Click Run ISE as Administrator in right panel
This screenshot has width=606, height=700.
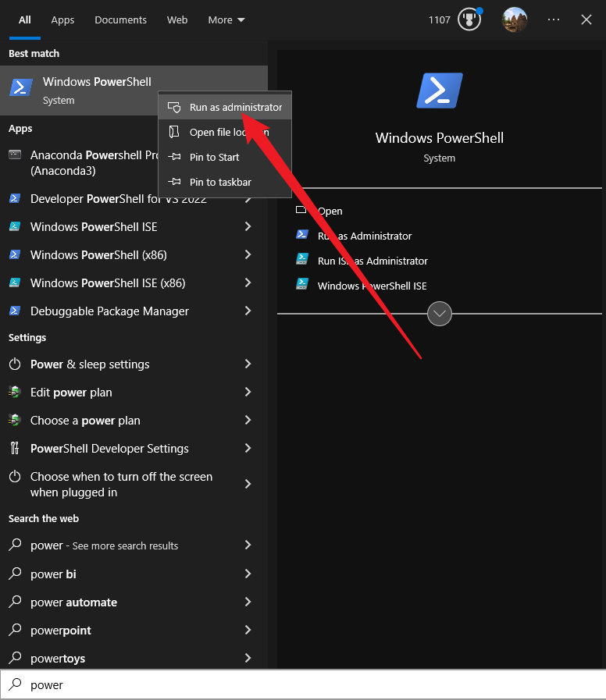pos(373,261)
